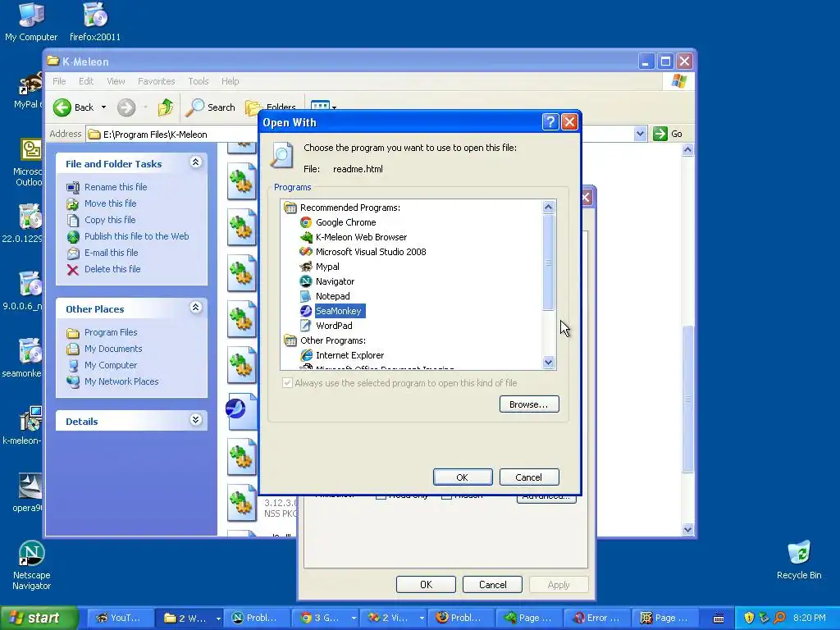840x630 pixels.
Task: Click the Browse... button
Action: 529,404
